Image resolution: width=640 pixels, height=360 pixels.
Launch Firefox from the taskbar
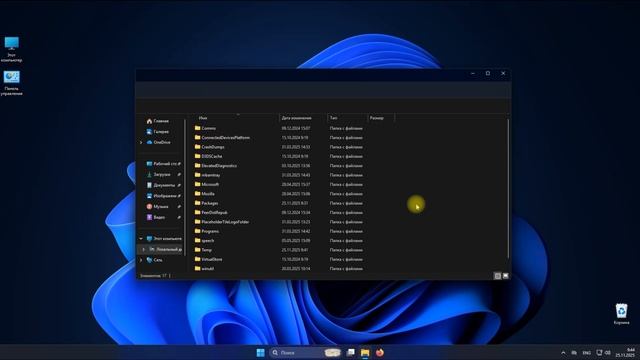pos(380,352)
